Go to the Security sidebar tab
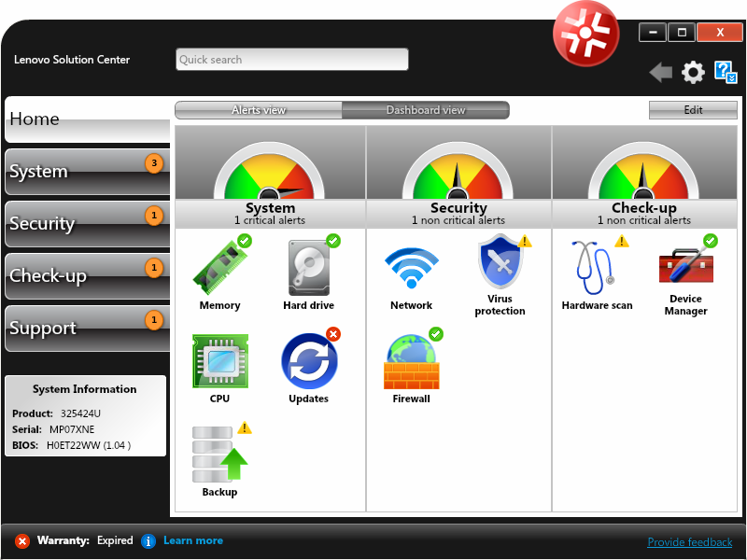The height and width of the screenshot is (560, 747). coord(87,224)
